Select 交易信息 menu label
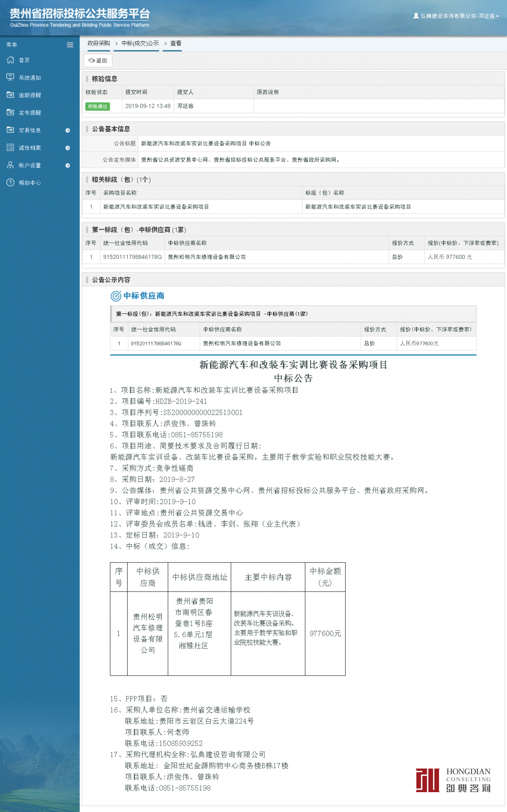The width and height of the screenshot is (507, 812). click(30, 130)
